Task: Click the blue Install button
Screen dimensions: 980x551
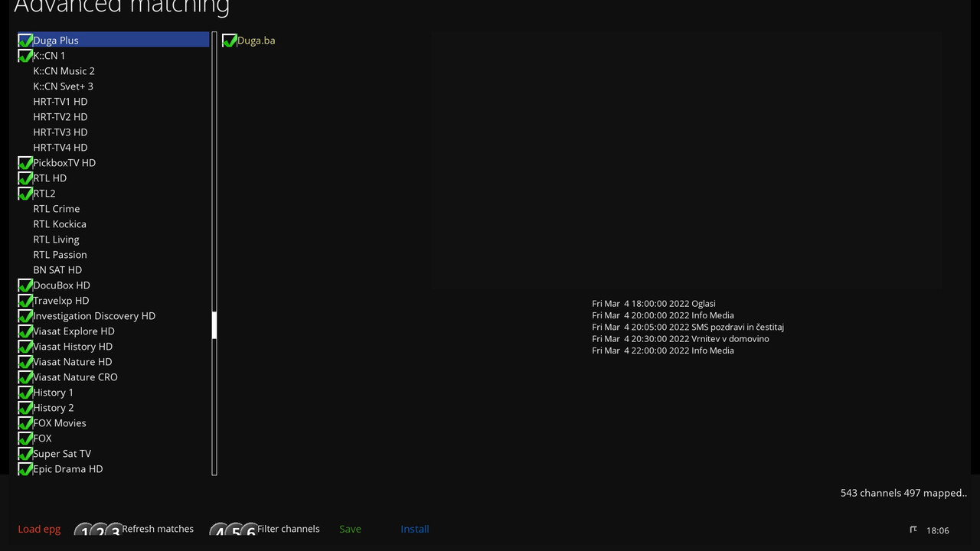Action: (x=415, y=529)
